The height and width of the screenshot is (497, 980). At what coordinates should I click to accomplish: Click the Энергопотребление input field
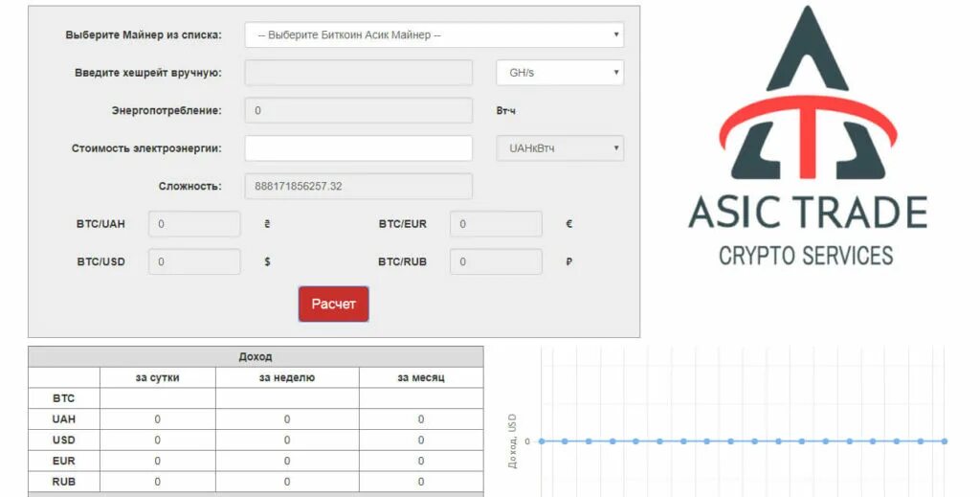pos(358,111)
